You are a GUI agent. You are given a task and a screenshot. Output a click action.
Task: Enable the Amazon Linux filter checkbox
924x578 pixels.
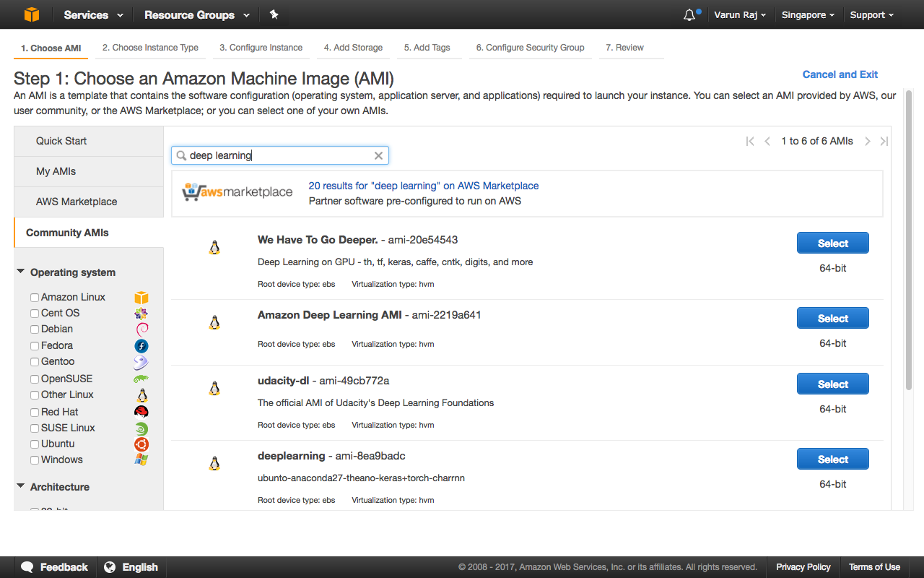click(34, 297)
